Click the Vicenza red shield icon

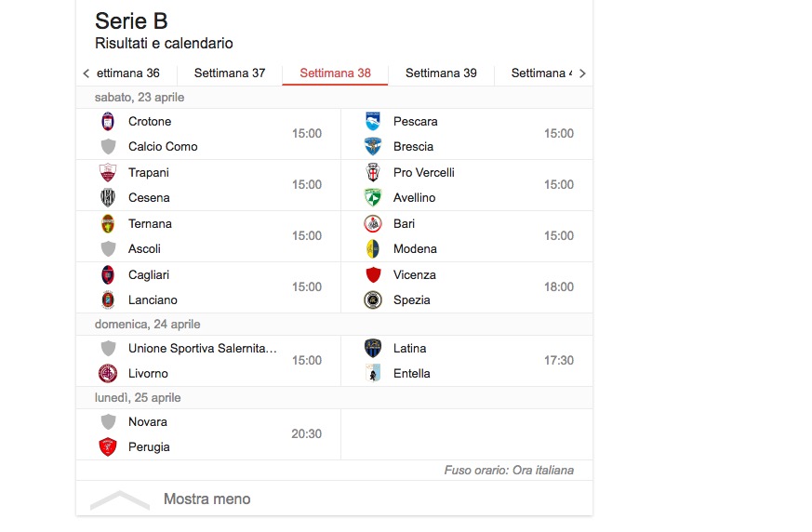pos(373,274)
